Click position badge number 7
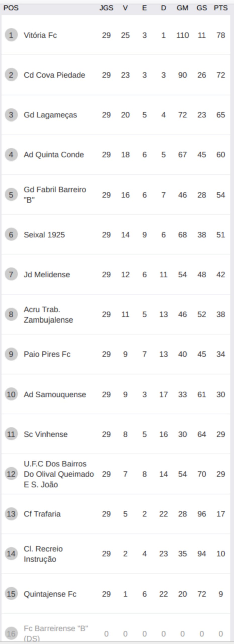The width and height of the screenshot is (234, 644). pos(11,274)
